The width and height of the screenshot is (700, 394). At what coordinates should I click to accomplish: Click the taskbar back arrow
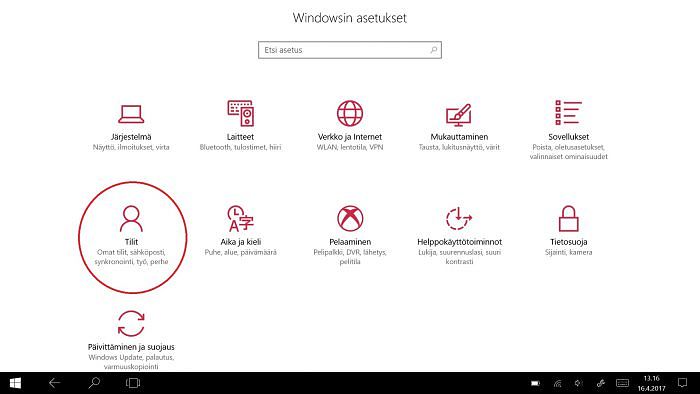54,383
